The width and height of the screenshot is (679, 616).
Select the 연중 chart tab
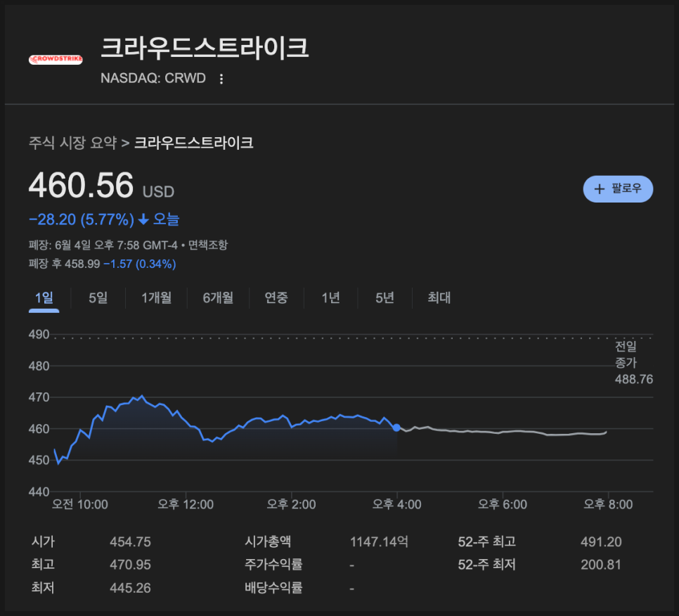point(276,298)
